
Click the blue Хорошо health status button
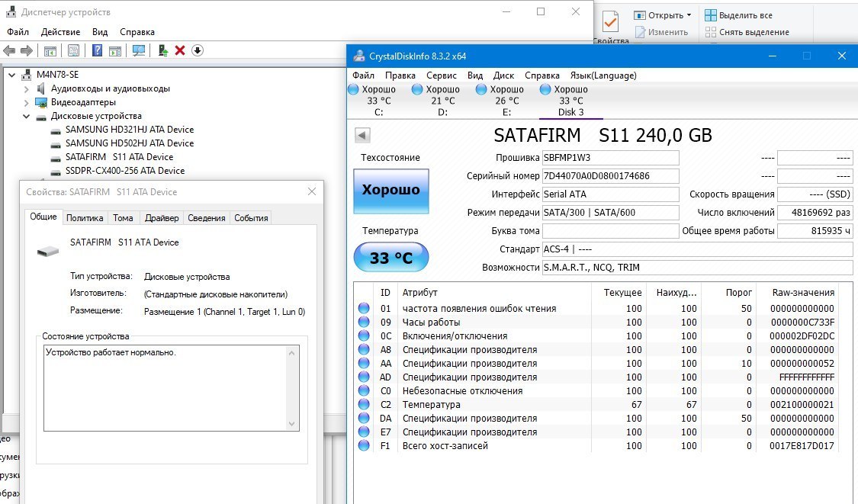pos(391,191)
